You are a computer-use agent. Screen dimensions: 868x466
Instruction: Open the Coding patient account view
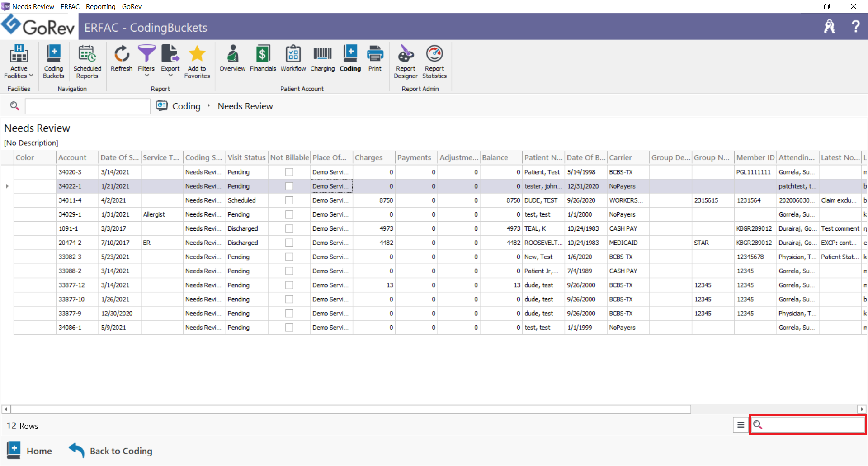coord(350,58)
